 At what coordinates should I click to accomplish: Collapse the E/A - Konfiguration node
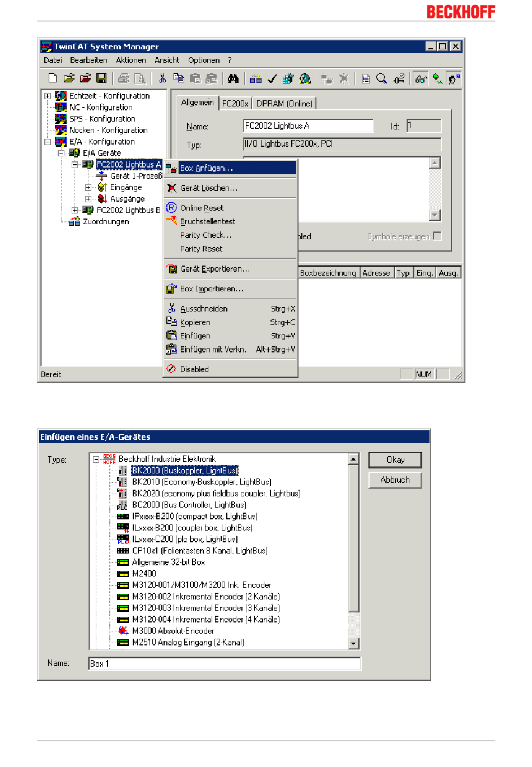tap(48, 142)
